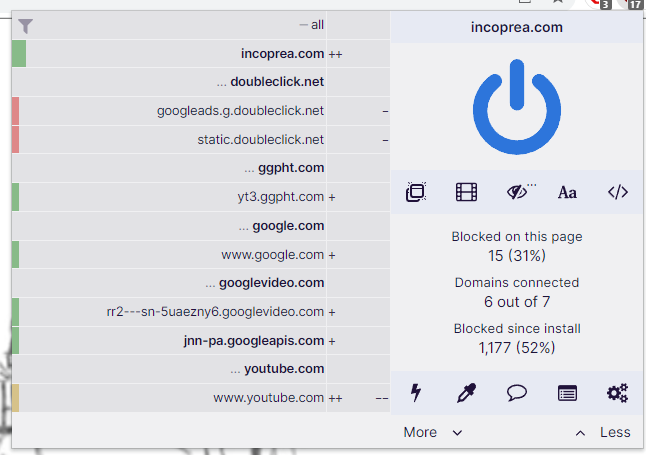Click green rule cell for www.google.com
646x455 pixels.
[x=16, y=255]
